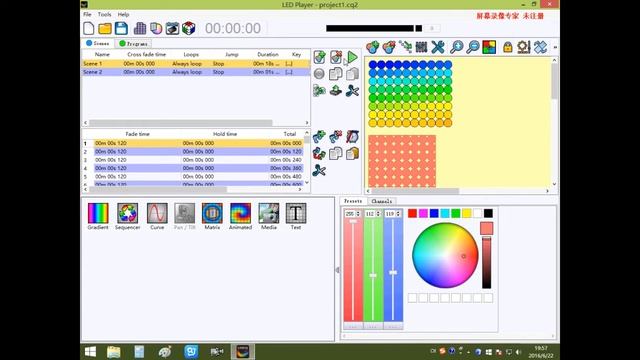Open the File menu

coord(87,14)
